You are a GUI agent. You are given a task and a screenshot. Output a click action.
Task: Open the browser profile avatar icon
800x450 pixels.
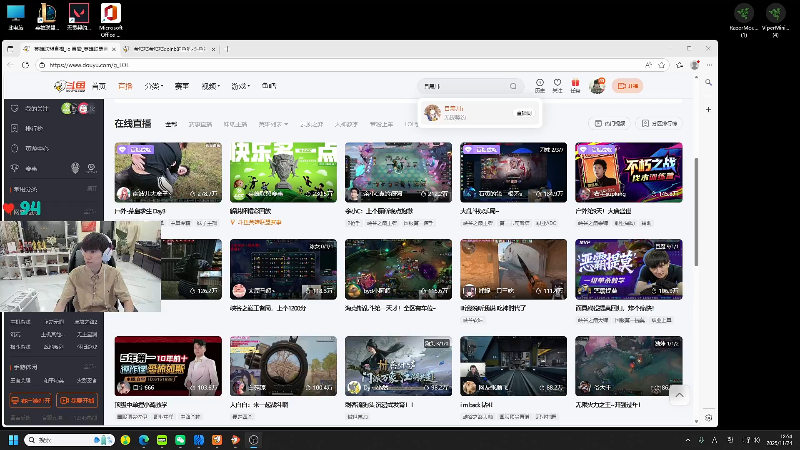pyautogui.click(x=694, y=65)
